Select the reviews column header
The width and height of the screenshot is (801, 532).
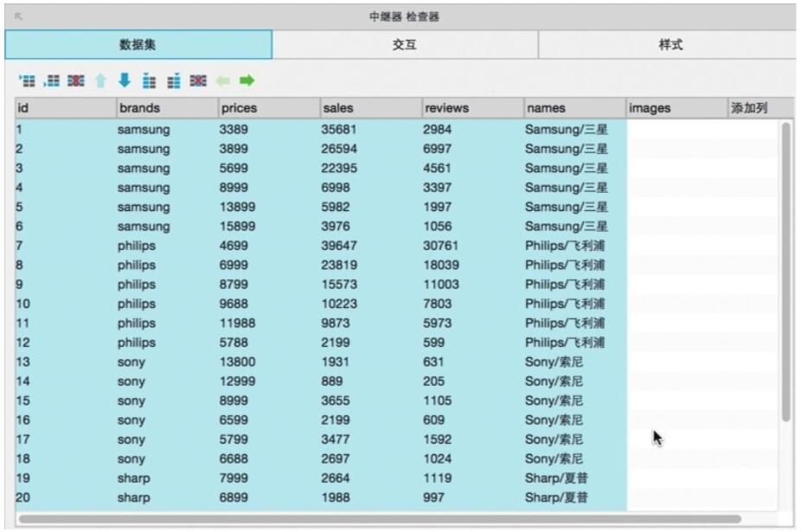tap(473, 108)
